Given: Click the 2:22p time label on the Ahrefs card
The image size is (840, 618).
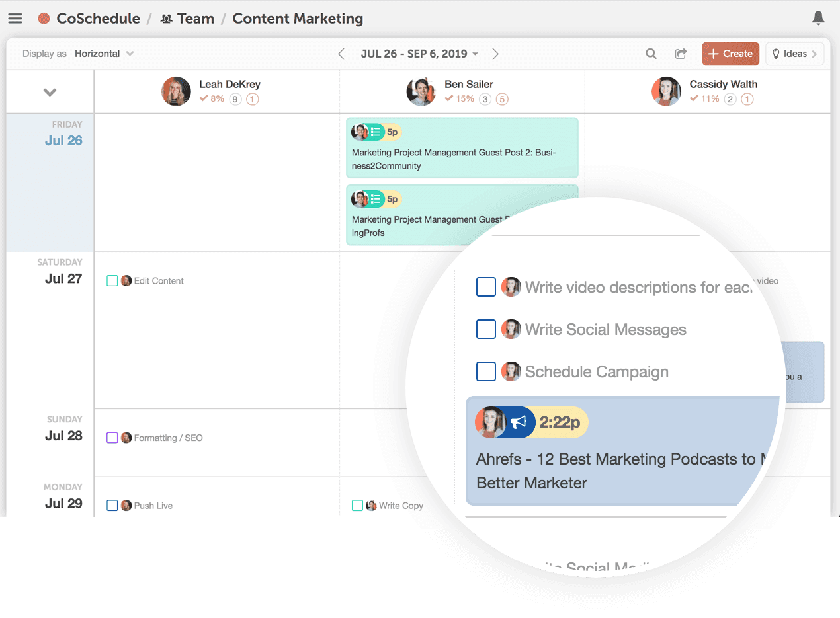Looking at the screenshot, I should click(x=560, y=422).
